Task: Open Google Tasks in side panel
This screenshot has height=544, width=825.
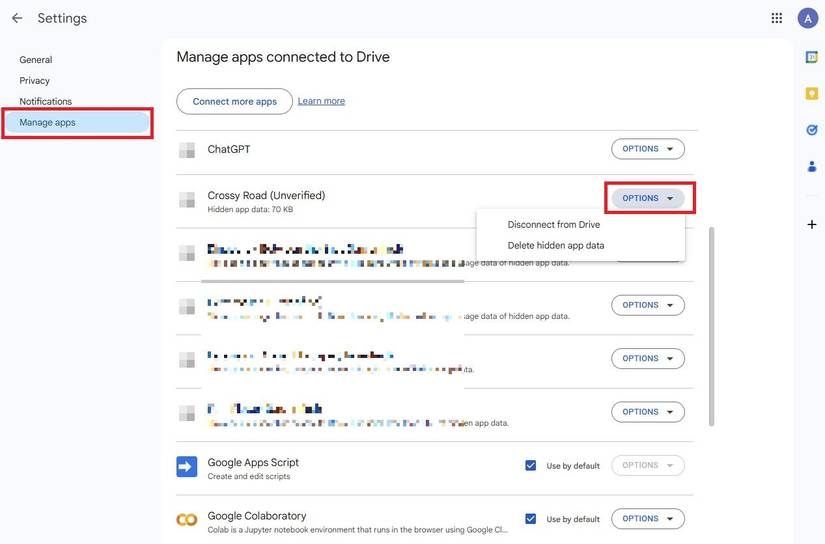Action: [x=812, y=130]
